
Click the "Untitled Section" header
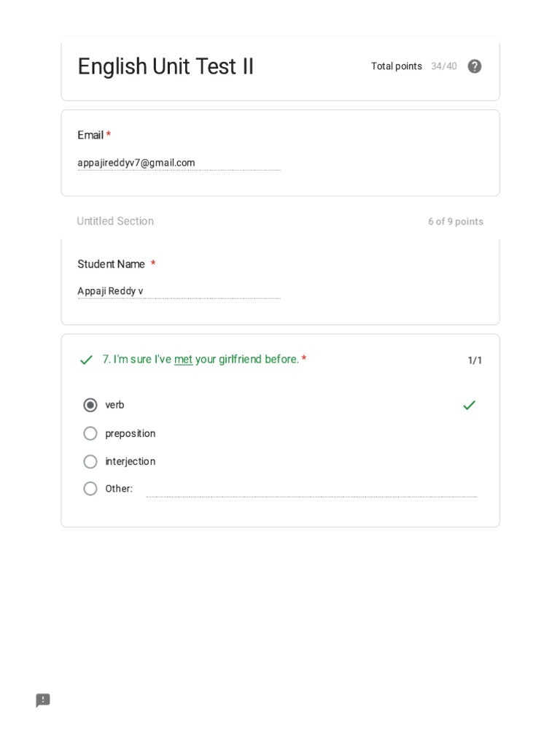tap(115, 221)
